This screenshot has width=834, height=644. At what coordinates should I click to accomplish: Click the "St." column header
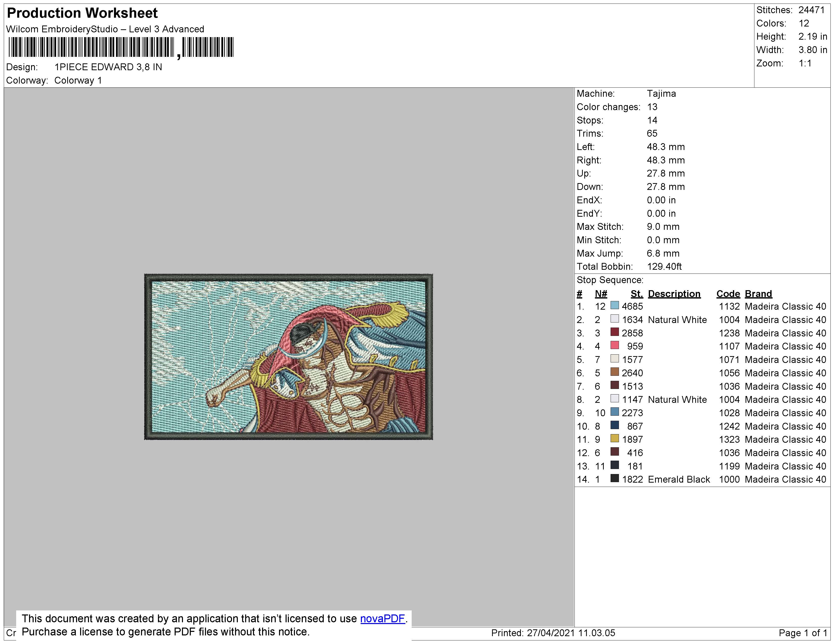click(637, 294)
